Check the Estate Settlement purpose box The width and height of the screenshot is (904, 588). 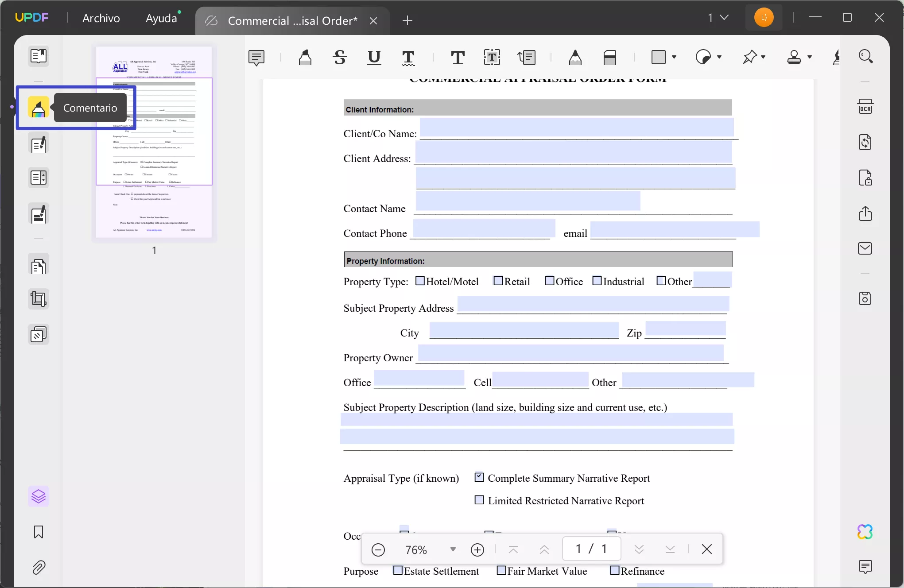tap(398, 570)
